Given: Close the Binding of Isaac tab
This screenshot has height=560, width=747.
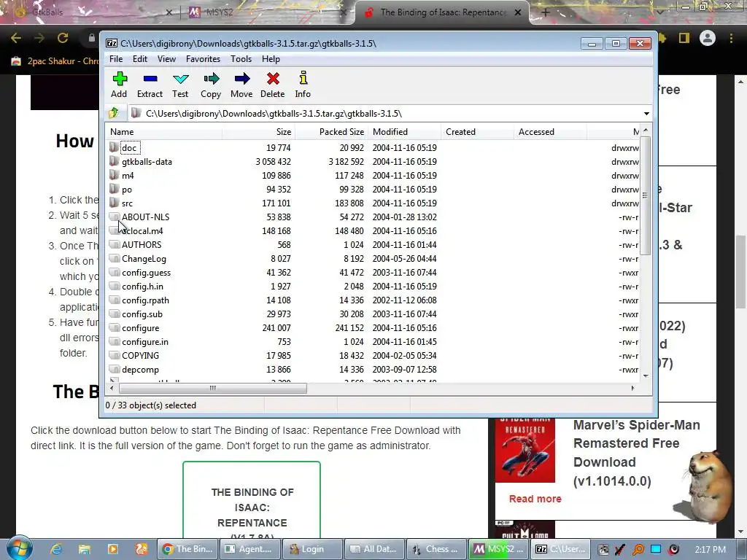Looking at the screenshot, I should click(x=518, y=12).
